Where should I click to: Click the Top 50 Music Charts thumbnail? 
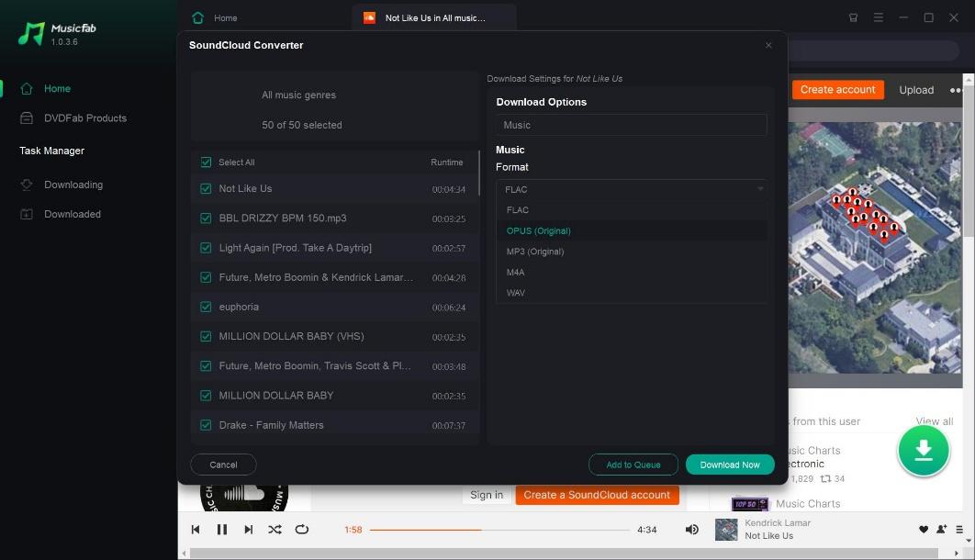[x=750, y=504]
